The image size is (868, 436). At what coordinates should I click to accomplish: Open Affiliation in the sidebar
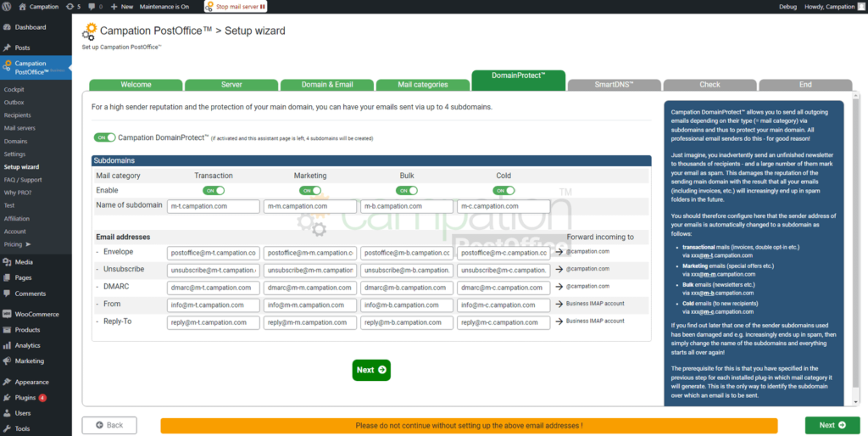coord(17,219)
